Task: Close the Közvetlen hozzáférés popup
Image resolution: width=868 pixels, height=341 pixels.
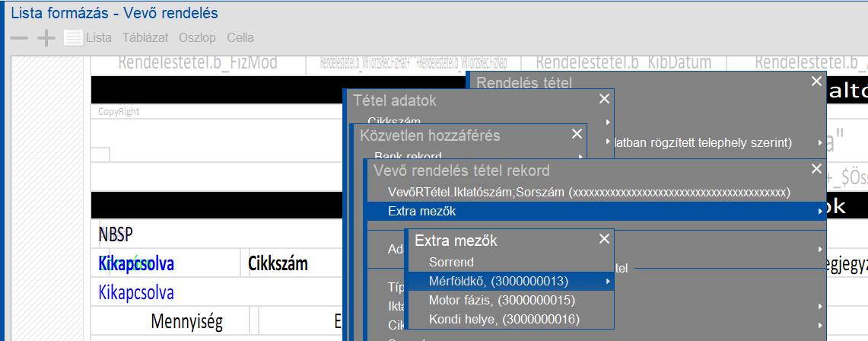Action: 577,133
